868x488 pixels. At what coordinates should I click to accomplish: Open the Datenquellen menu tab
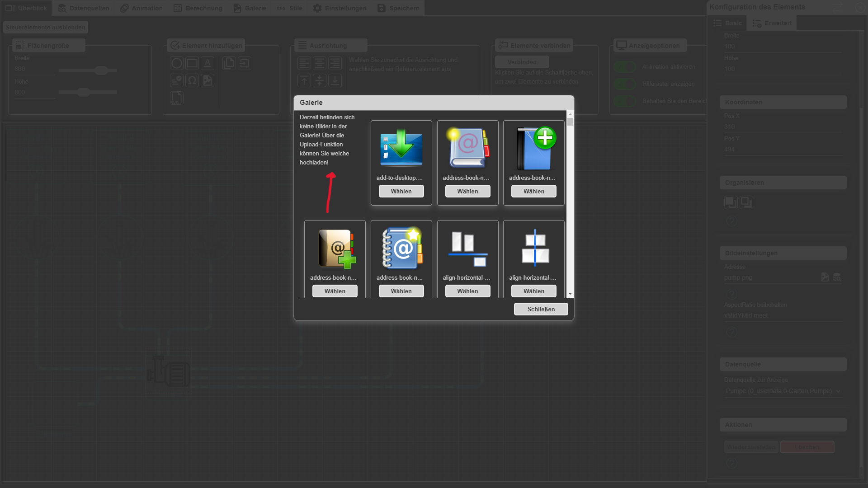[x=84, y=8]
